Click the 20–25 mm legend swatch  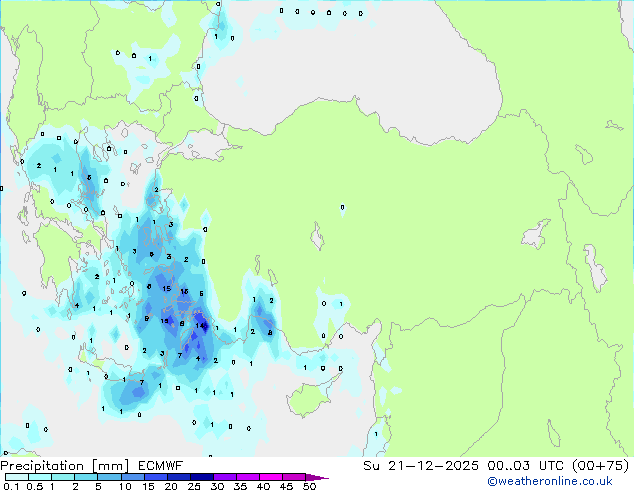click(x=179, y=477)
